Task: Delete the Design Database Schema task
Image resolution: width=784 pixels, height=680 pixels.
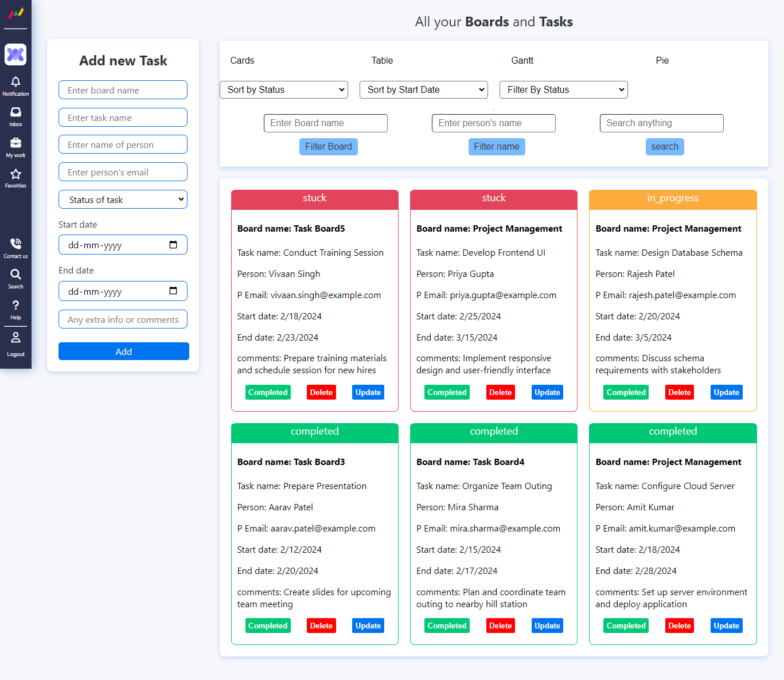Action: (680, 392)
